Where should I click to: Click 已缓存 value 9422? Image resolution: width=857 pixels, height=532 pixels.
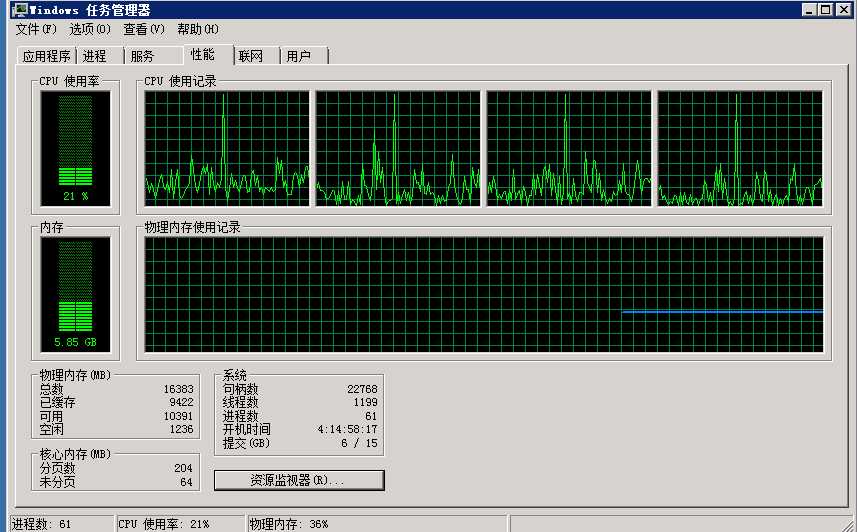(x=181, y=402)
